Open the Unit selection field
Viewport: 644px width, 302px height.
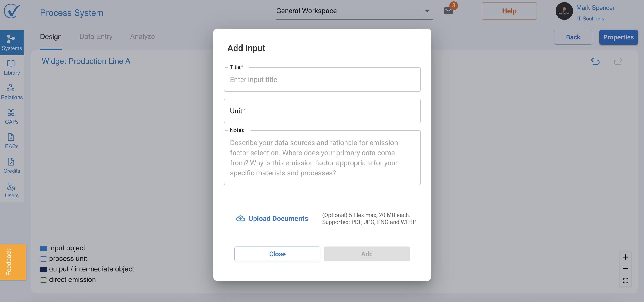coord(322,111)
